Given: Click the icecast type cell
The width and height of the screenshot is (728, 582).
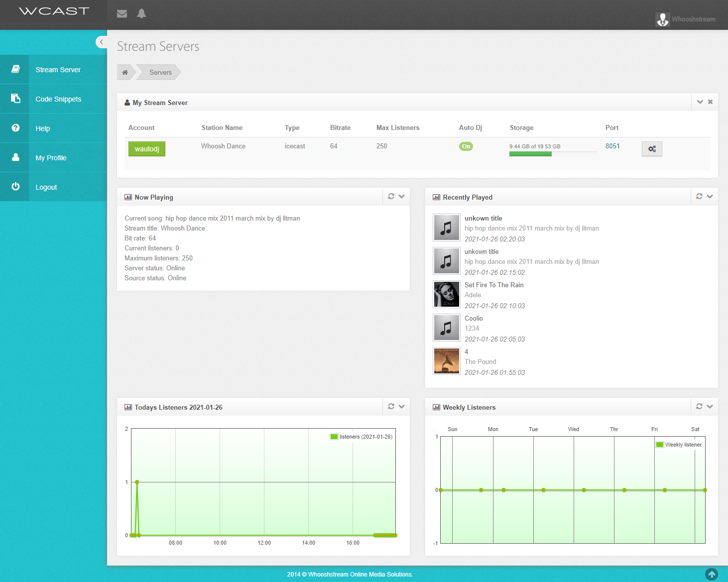Looking at the screenshot, I should pos(295,146).
